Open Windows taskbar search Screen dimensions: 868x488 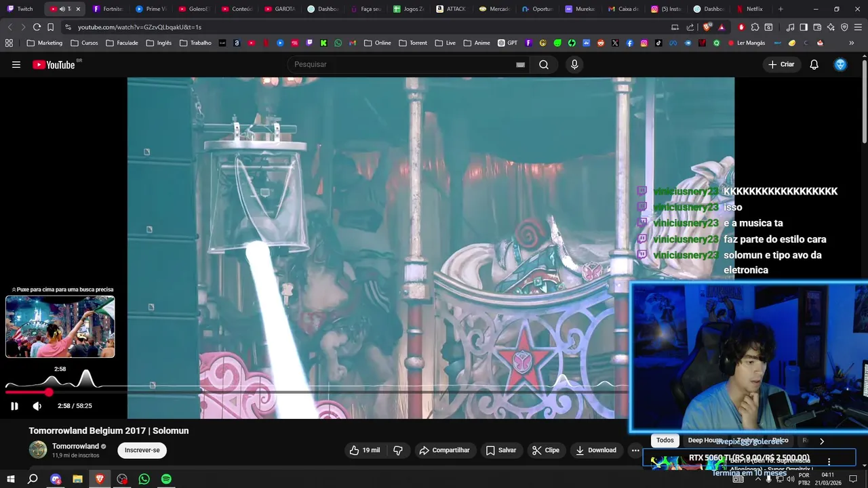33,479
